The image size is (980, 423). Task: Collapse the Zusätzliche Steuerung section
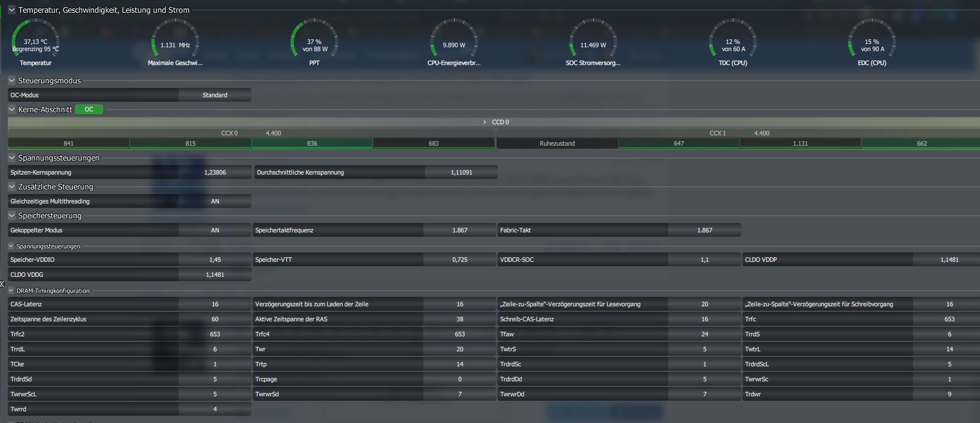pyautogui.click(x=11, y=187)
